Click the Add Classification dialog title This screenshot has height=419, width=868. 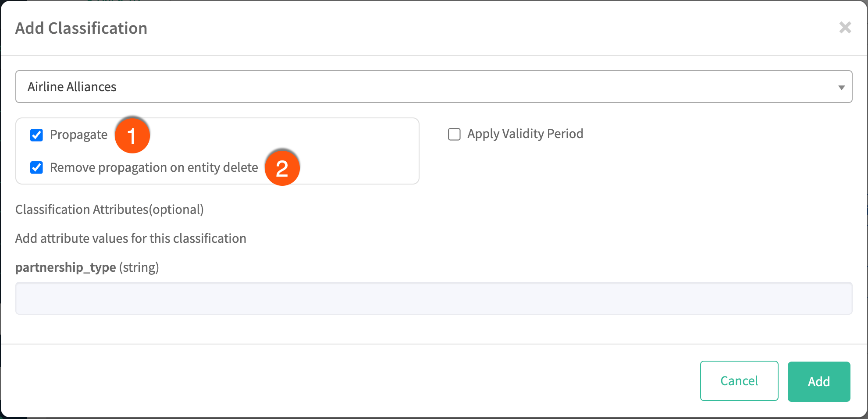coord(81,28)
